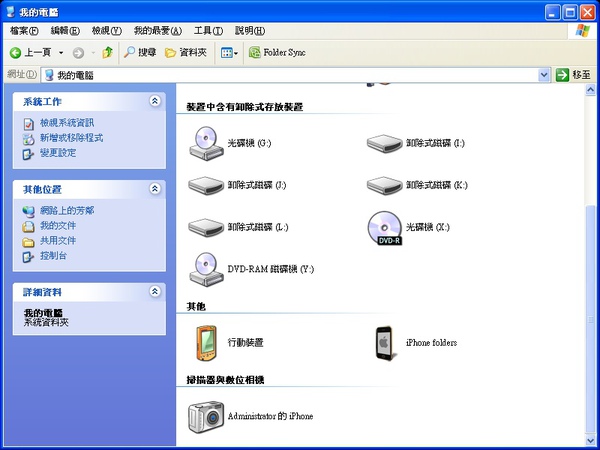Open the DVD-R 光碟機 (X:) drive
600x450 pixels.
pos(385,229)
